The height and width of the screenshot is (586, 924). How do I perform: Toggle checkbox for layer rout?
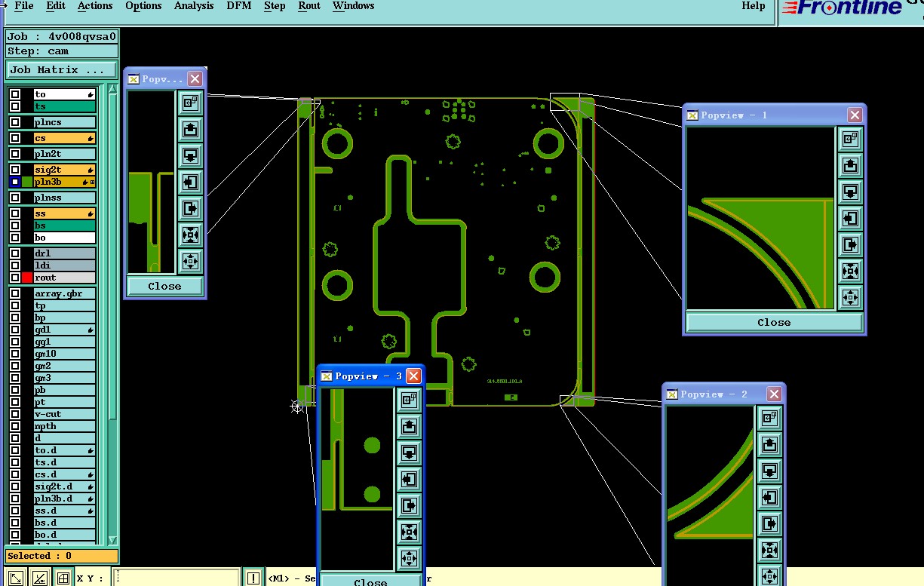pyautogui.click(x=15, y=278)
